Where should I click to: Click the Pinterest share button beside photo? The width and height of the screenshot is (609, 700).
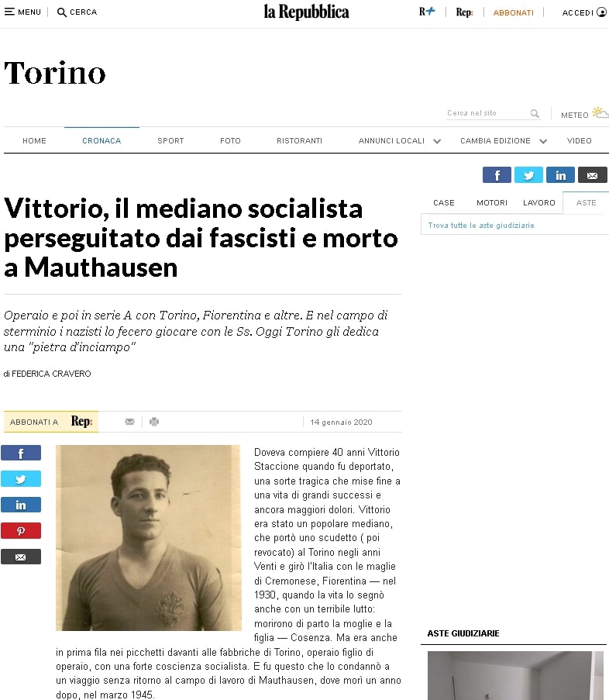click(21, 531)
